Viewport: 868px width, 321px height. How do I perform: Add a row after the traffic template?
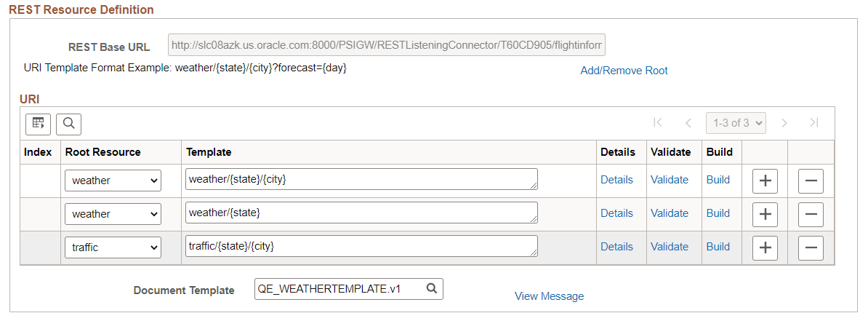[765, 247]
